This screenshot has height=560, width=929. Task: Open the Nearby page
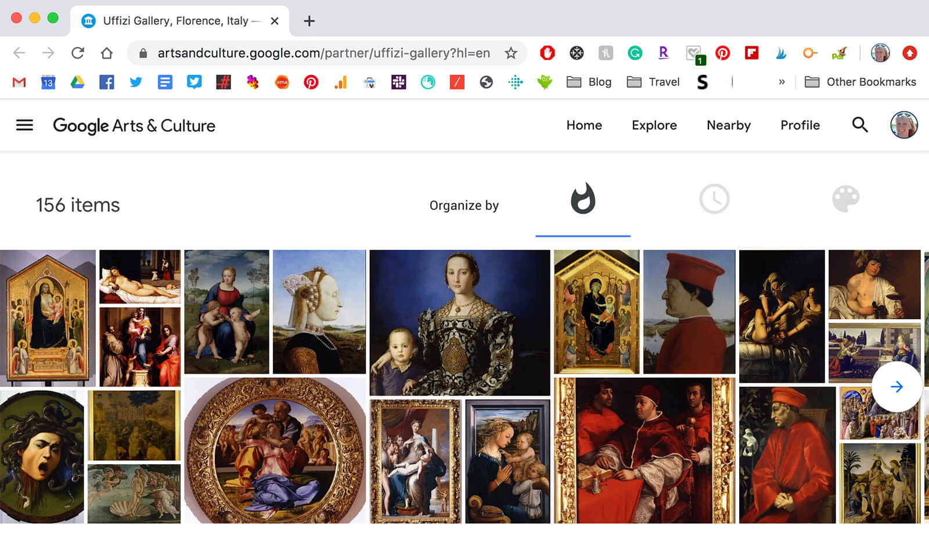(x=729, y=125)
